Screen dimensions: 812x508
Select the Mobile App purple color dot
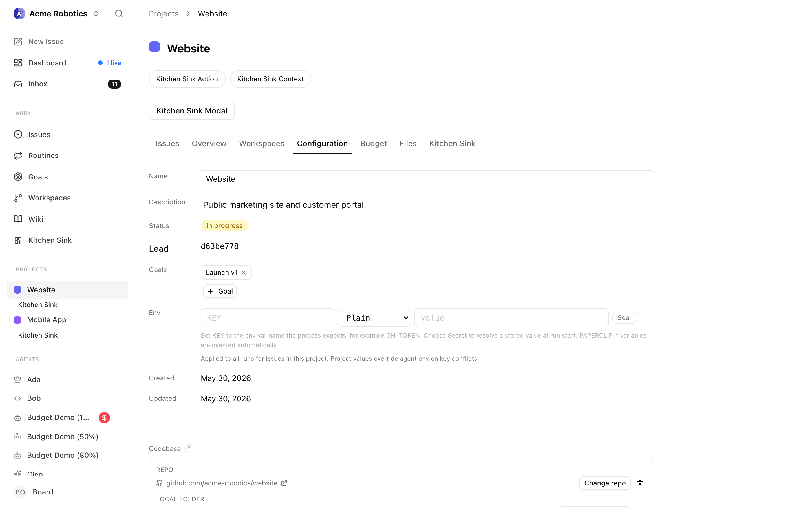[17, 320]
